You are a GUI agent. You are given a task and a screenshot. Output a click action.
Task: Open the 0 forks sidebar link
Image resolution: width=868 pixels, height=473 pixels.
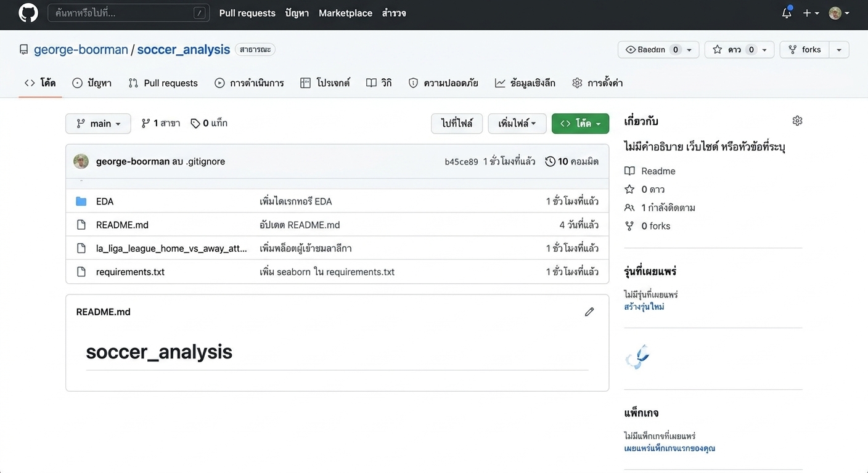pos(647,226)
